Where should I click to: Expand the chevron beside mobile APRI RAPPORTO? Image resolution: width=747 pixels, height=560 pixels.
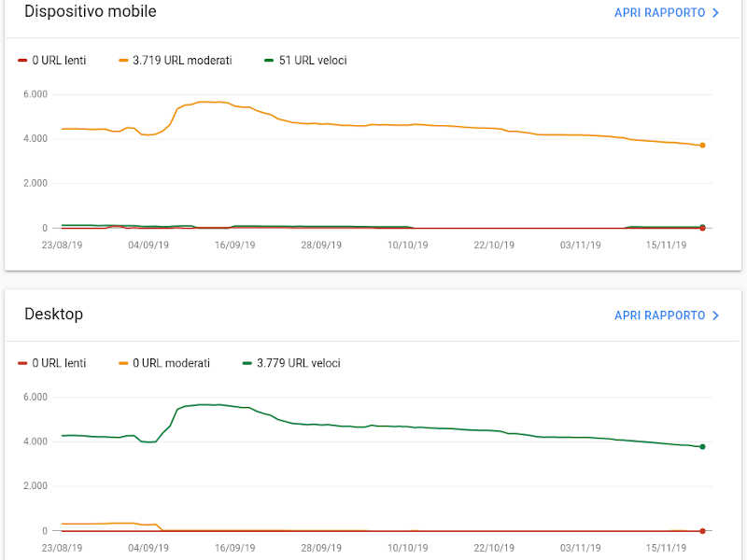click(x=715, y=13)
